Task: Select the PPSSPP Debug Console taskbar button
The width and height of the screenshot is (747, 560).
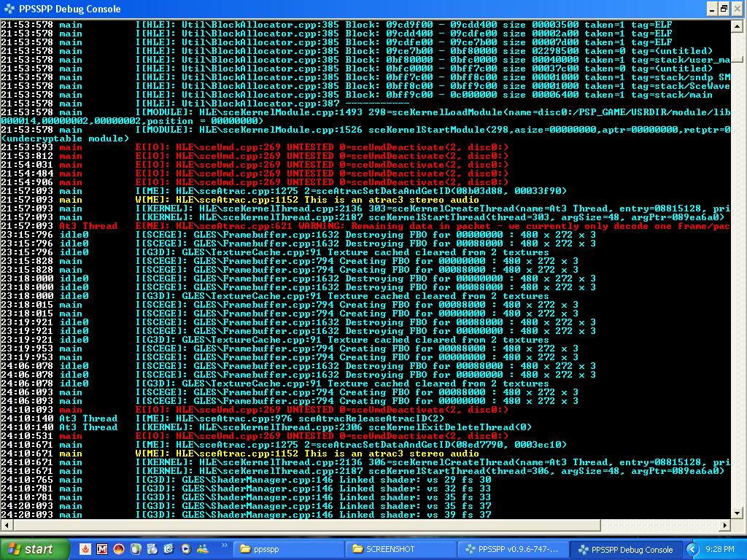Action: [624, 549]
